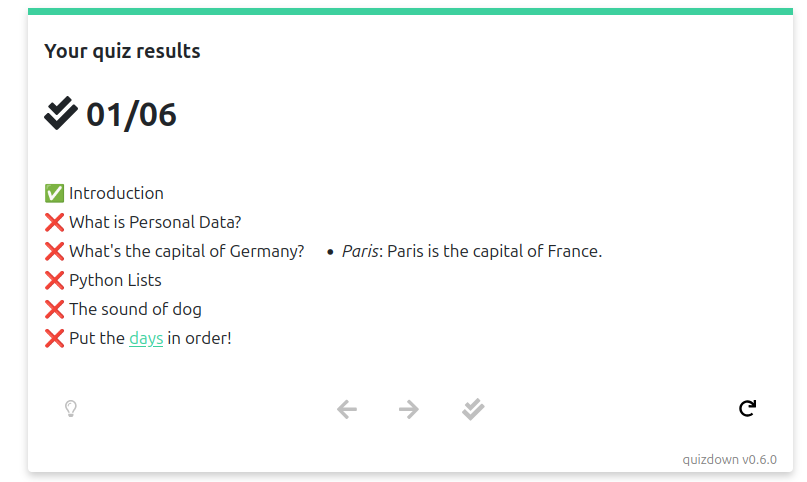The width and height of the screenshot is (807, 482).
Task: Go to previous question with left arrow
Action: 347,409
